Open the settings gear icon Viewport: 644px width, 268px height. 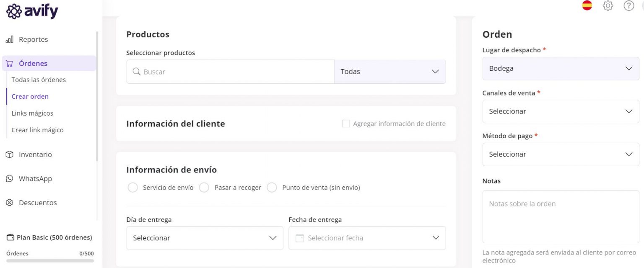[x=608, y=6]
